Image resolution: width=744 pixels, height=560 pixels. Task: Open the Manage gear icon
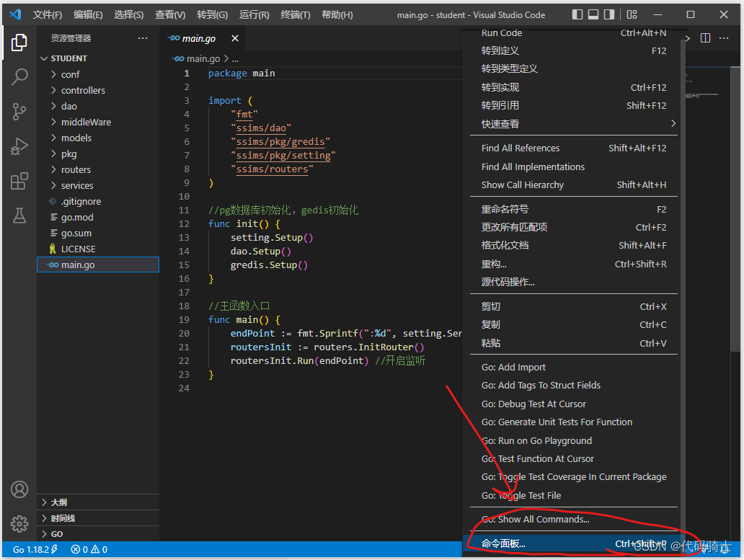click(x=19, y=524)
